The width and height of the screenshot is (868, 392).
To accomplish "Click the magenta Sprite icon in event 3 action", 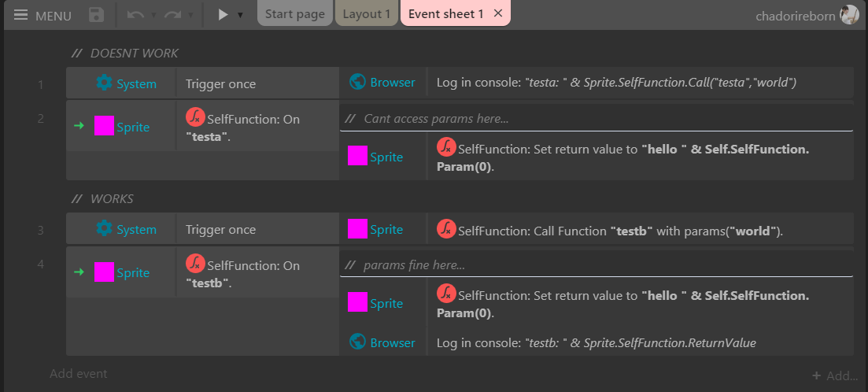I will (357, 229).
